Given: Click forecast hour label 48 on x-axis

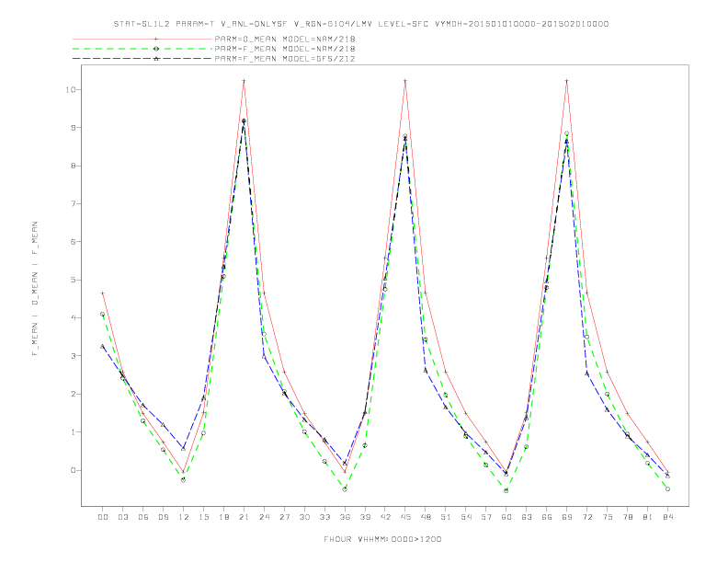Looking at the screenshot, I should 426,517.
